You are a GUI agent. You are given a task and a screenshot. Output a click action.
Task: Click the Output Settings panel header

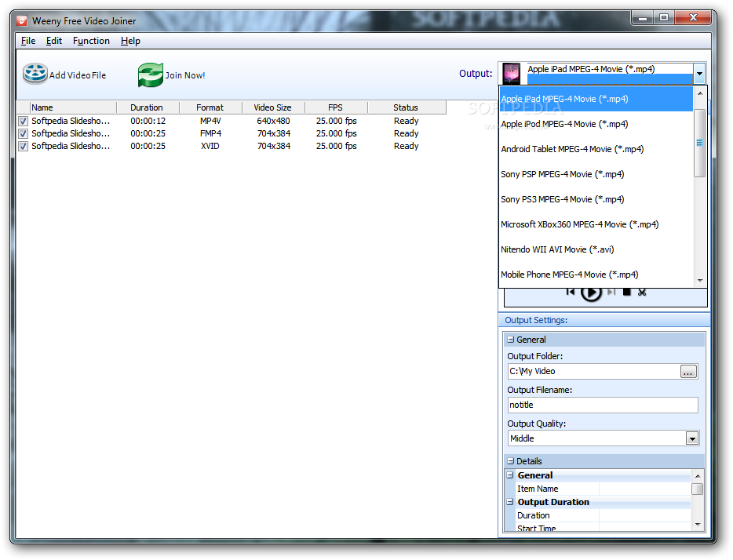coord(604,320)
